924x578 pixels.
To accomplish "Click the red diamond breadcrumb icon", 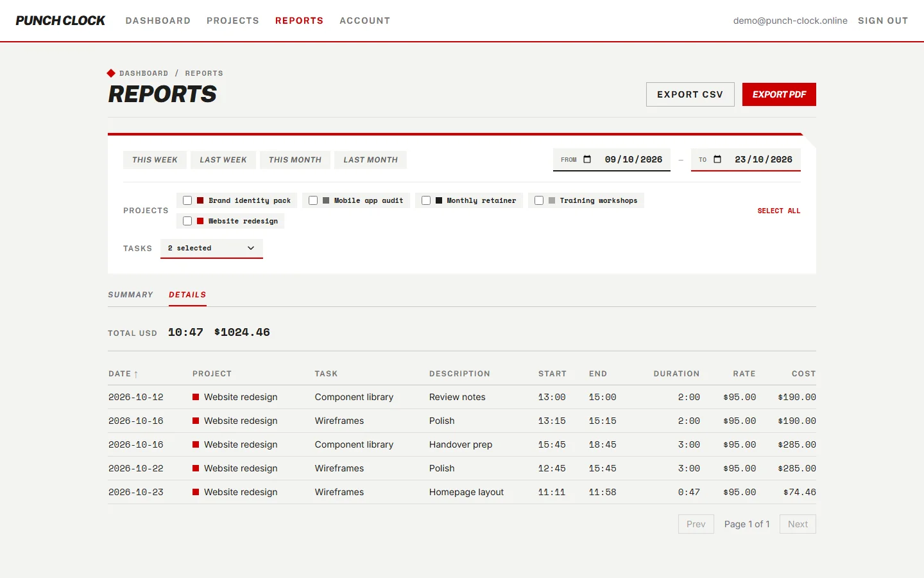I will point(111,73).
